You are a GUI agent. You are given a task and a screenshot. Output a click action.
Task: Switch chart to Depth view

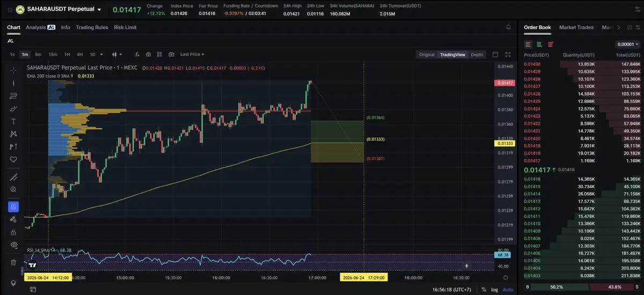pos(477,55)
